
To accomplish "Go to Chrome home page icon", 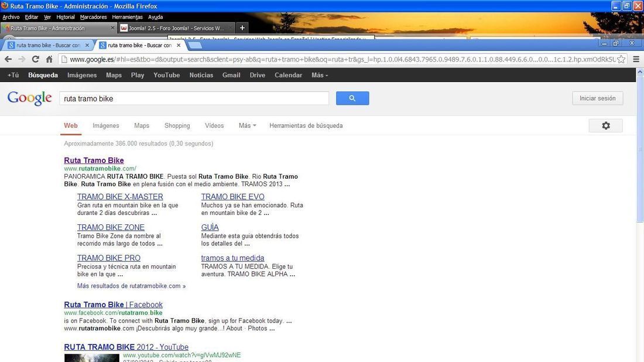I will pyautogui.click(x=49, y=59).
